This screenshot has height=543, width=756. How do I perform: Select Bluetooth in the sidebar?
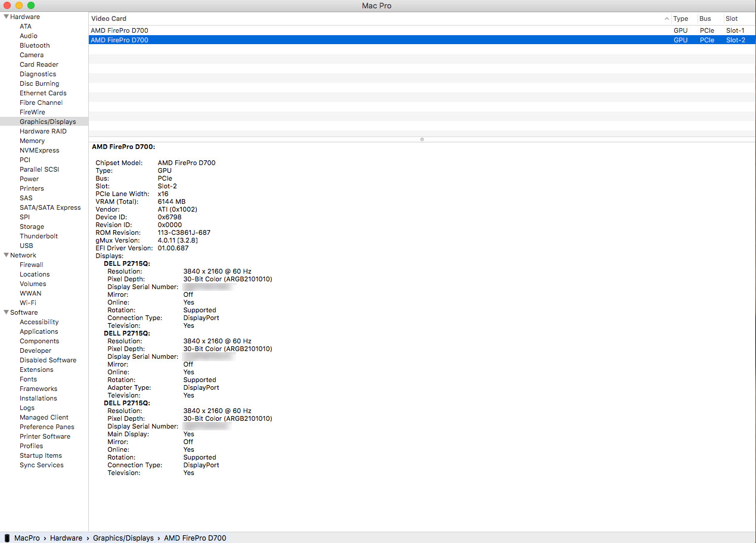(35, 45)
